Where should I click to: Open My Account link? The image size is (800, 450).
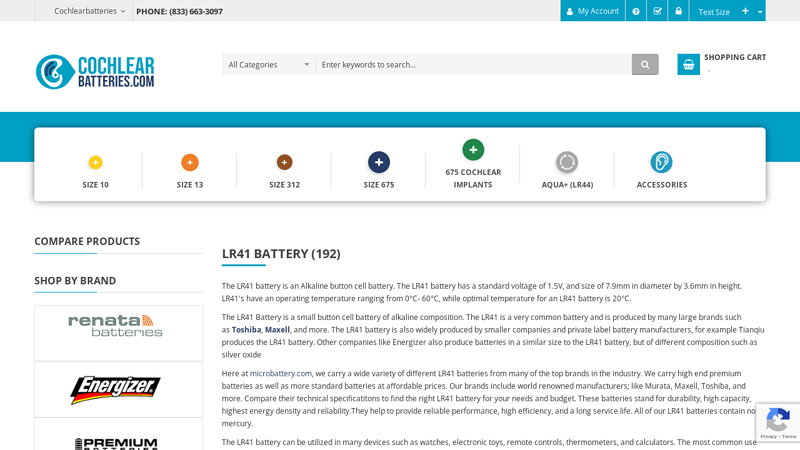coord(592,11)
